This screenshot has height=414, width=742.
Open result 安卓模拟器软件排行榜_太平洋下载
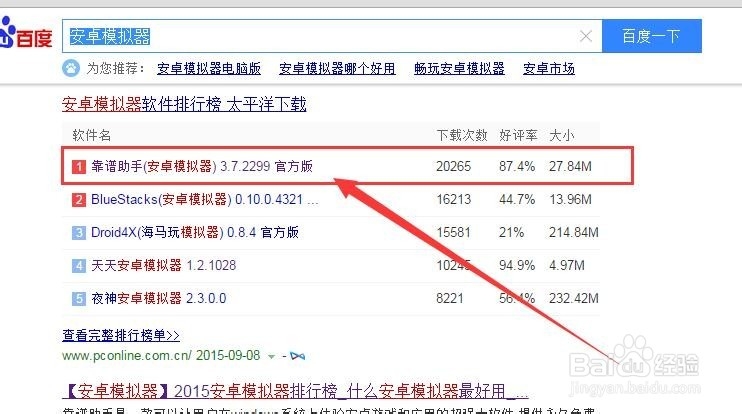pyautogui.click(x=184, y=104)
